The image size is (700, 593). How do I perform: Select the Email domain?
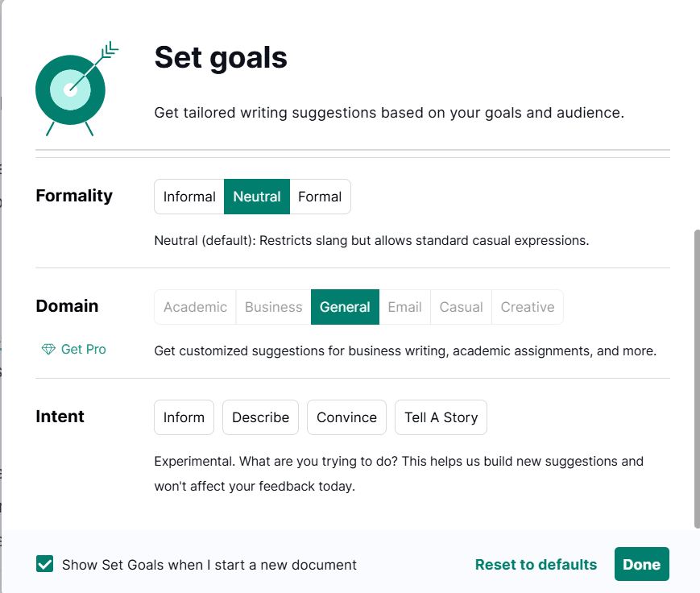[404, 307]
